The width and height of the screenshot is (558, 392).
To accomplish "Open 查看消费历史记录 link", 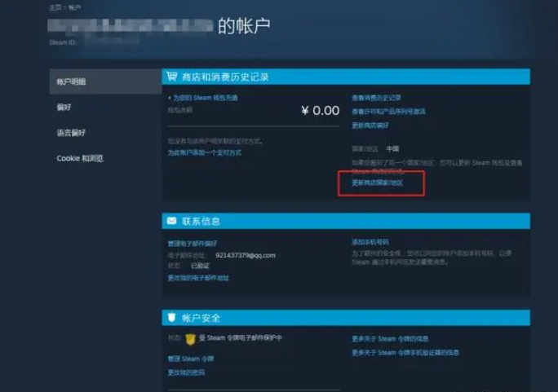I will pyautogui.click(x=376, y=98).
